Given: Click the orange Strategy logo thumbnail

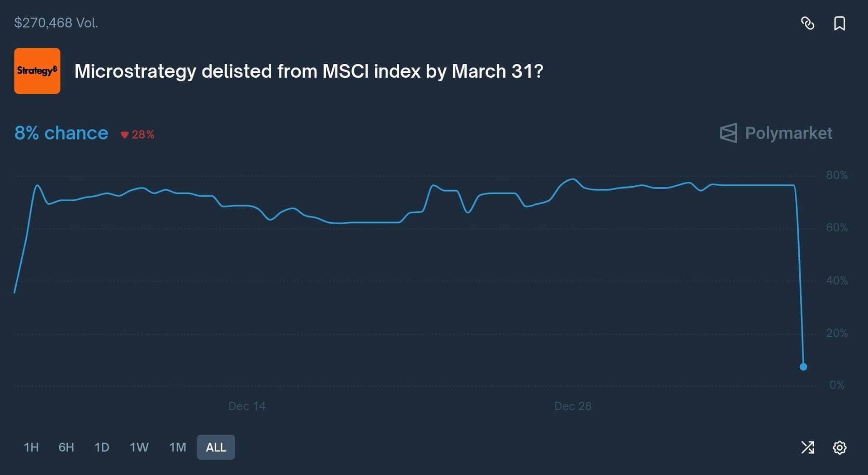Looking at the screenshot, I should pos(37,71).
